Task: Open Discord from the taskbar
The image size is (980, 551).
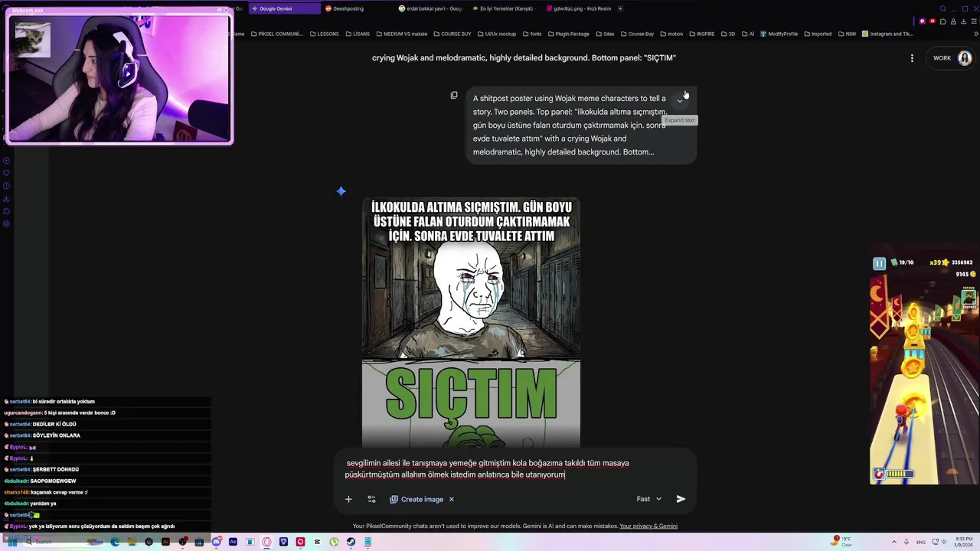Action: (x=217, y=542)
